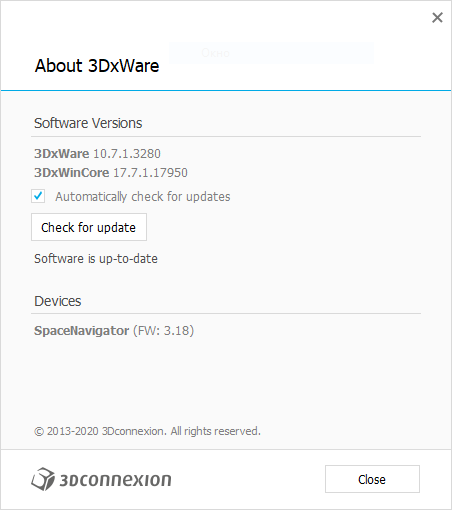Click the SpaceNavigator (FW: 3.18) device entry
Image resolution: width=452 pixels, height=510 pixels.
tap(114, 331)
